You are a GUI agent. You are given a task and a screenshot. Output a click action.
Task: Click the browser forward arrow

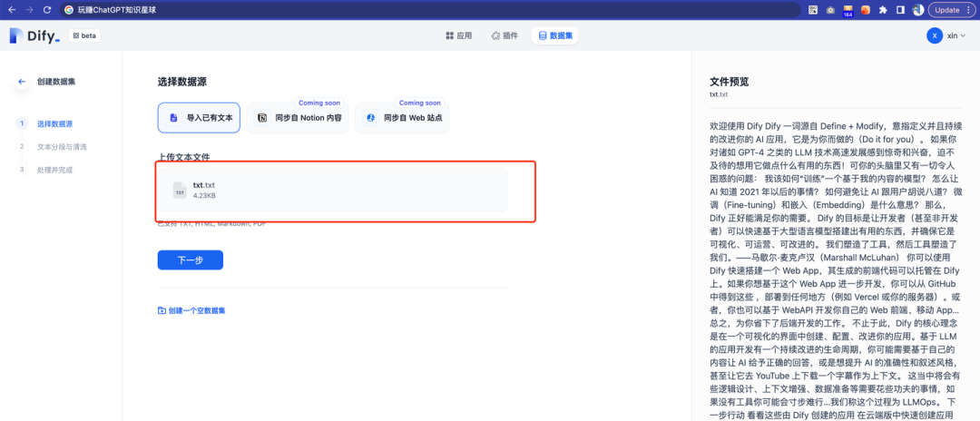29,10
